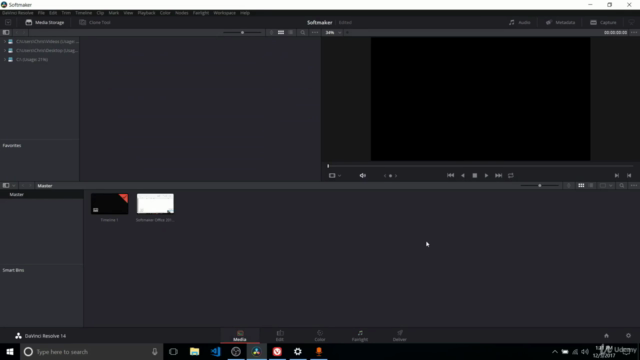640x360 pixels.
Task: Expand the C:\Users\Chris\Desktop folder
Action: pos(4,51)
